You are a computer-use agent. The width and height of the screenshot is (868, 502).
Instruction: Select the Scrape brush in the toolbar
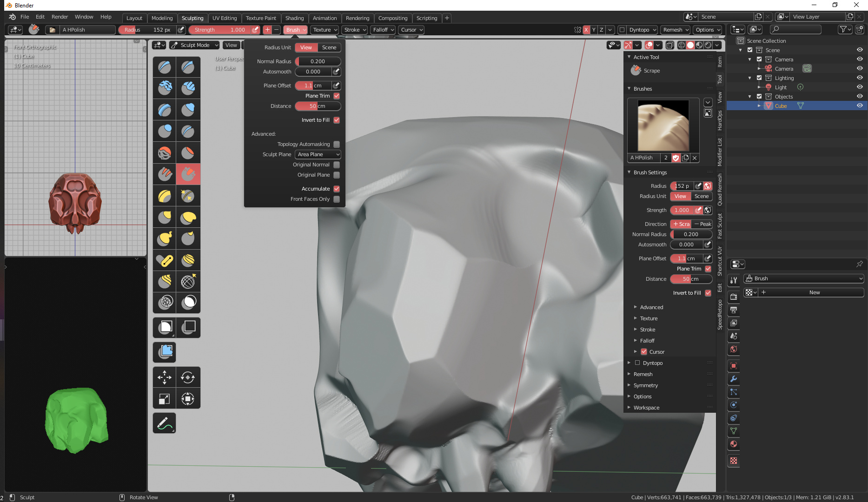(188, 174)
